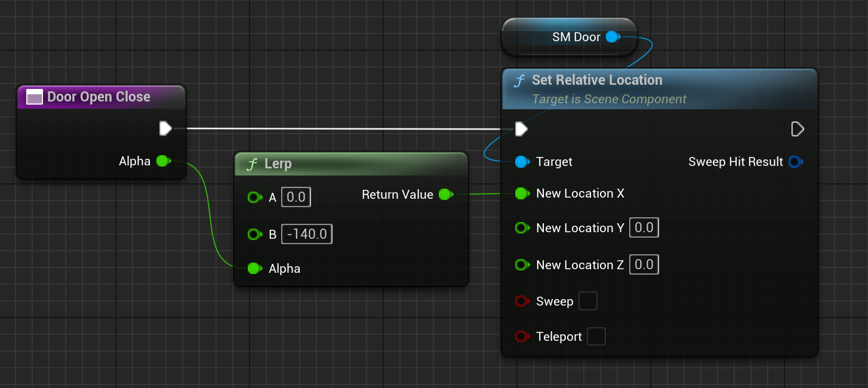Image resolution: width=868 pixels, height=388 pixels.
Task: Click the Alpha output pin on Door Open Close
Action: point(162,161)
